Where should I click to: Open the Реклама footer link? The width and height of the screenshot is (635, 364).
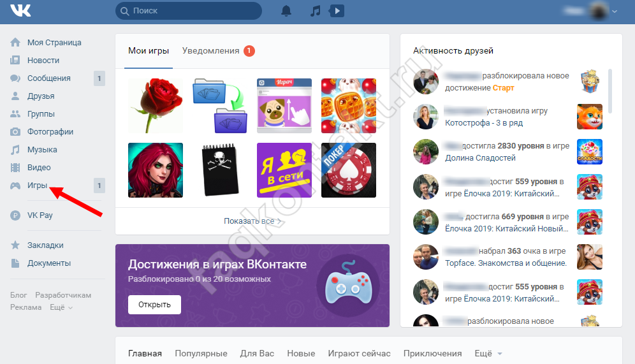click(x=26, y=307)
